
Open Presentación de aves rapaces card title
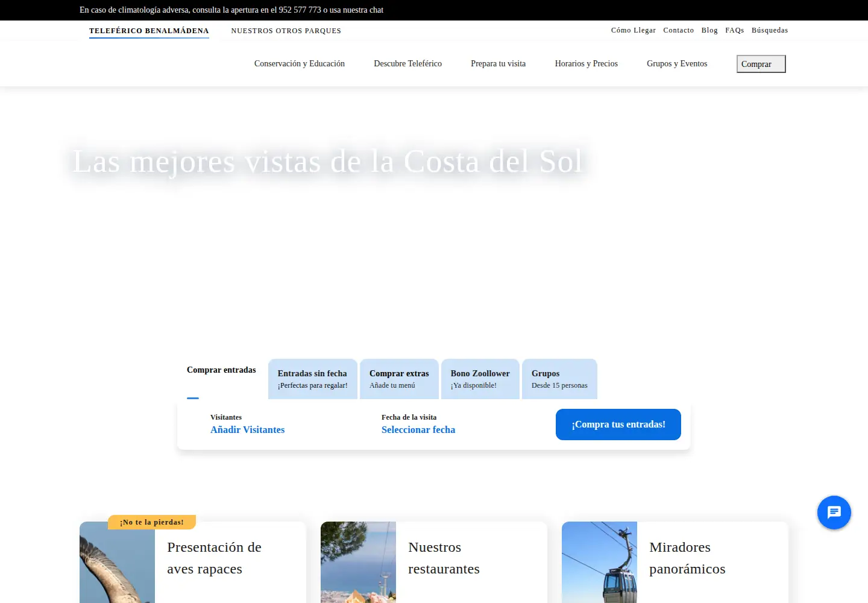[x=215, y=558]
